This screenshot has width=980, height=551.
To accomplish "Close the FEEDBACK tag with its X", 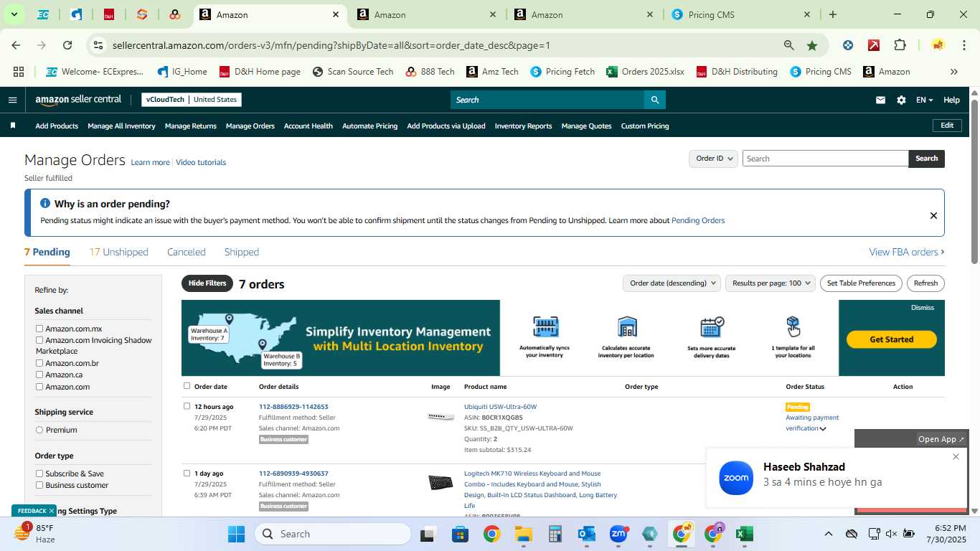I will (x=52, y=511).
